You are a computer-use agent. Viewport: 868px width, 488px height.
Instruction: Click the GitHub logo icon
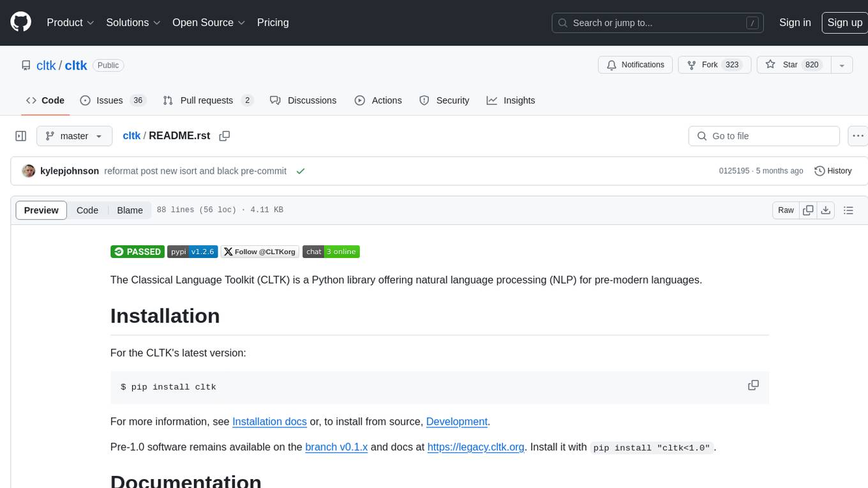click(21, 22)
